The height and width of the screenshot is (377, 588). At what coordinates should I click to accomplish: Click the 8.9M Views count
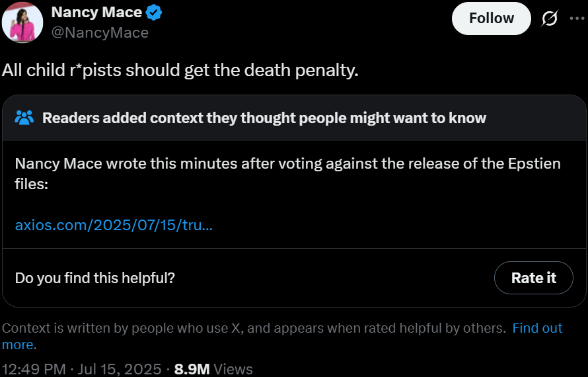pos(213,370)
